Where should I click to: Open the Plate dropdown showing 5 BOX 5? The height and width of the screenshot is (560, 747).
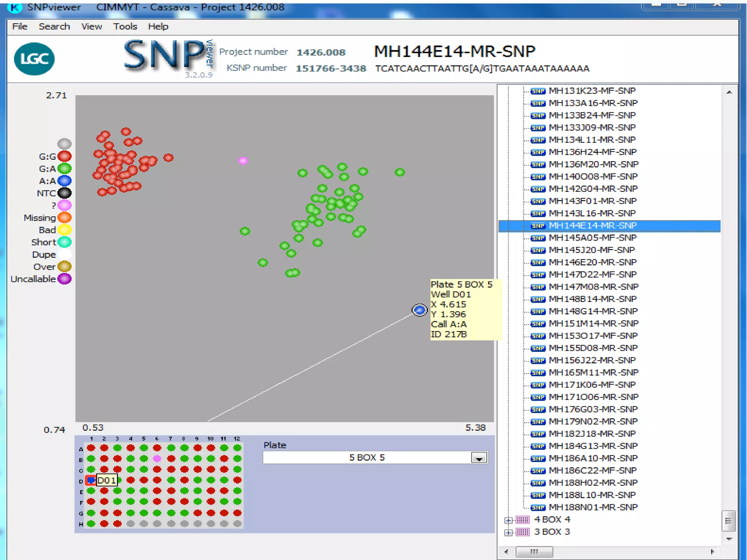coord(479,458)
